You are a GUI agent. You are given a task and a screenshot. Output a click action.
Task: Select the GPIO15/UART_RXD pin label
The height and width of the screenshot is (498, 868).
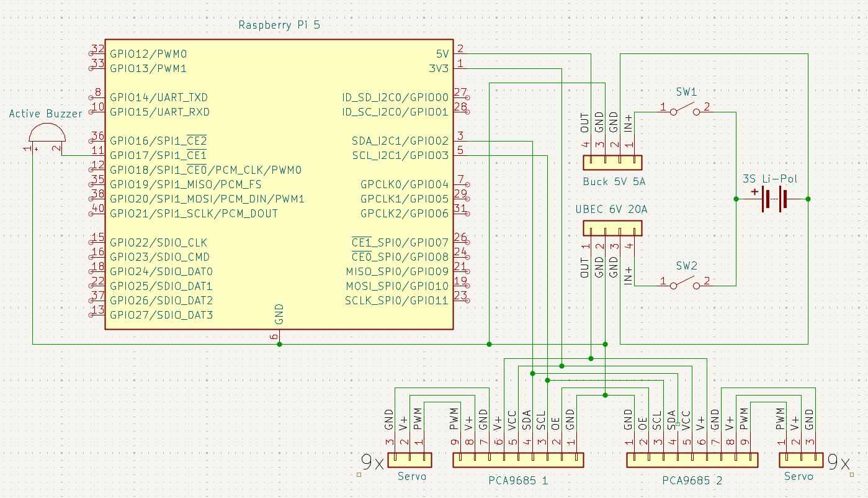[x=159, y=112]
